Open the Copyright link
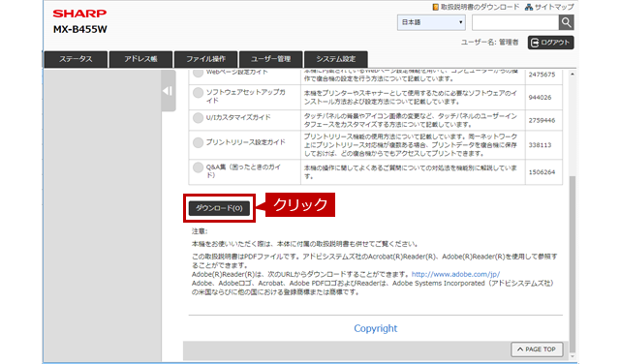 pos(376,328)
